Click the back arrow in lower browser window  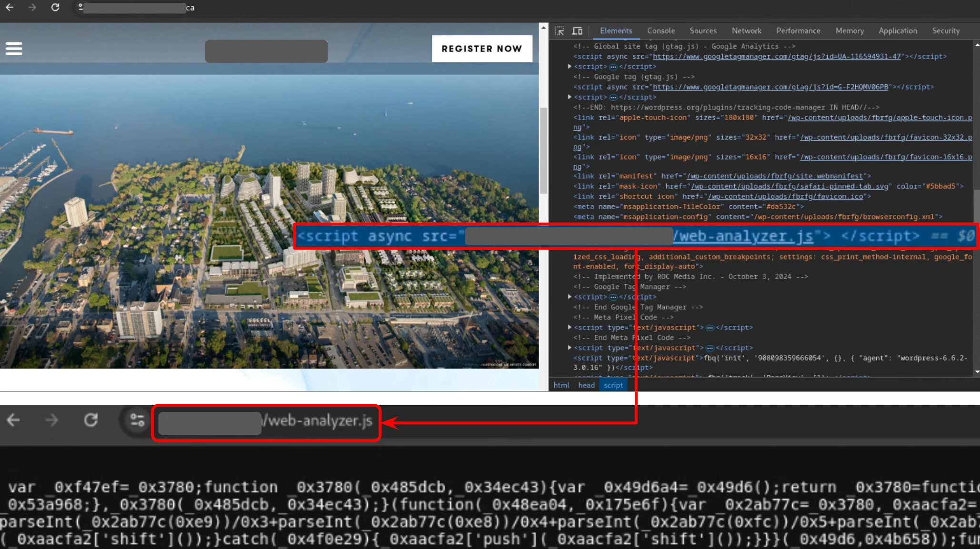pos(13,420)
